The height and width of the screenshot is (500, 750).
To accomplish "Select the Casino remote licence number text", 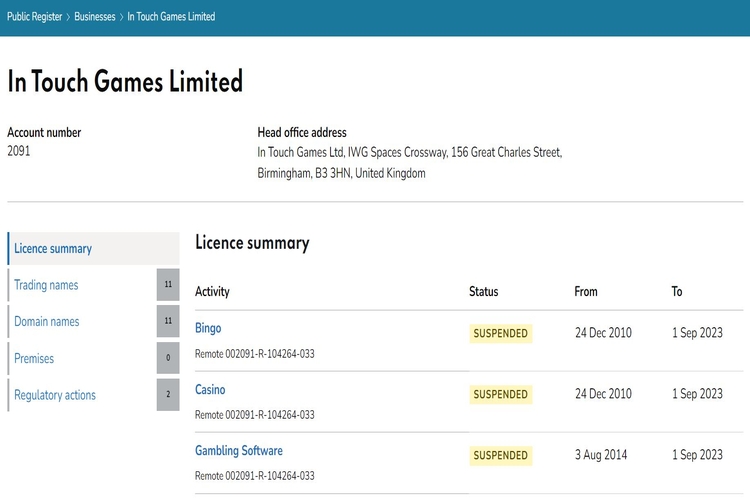I will pyautogui.click(x=254, y=415).
